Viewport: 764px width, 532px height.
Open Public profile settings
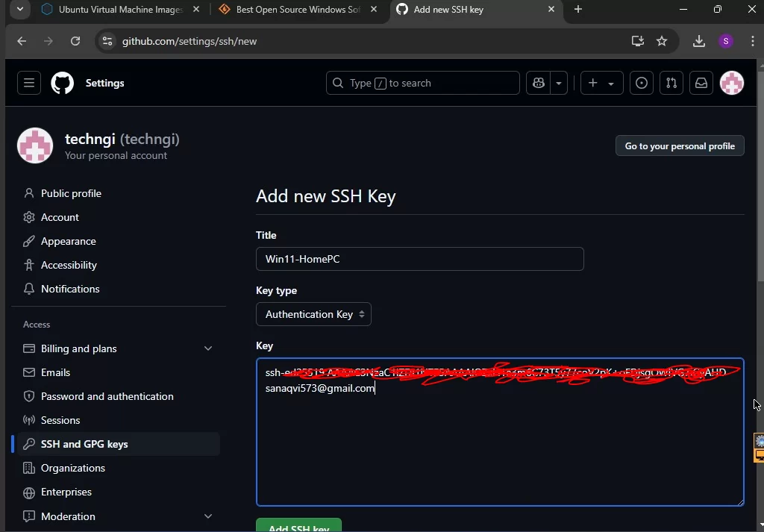(71, 193)
